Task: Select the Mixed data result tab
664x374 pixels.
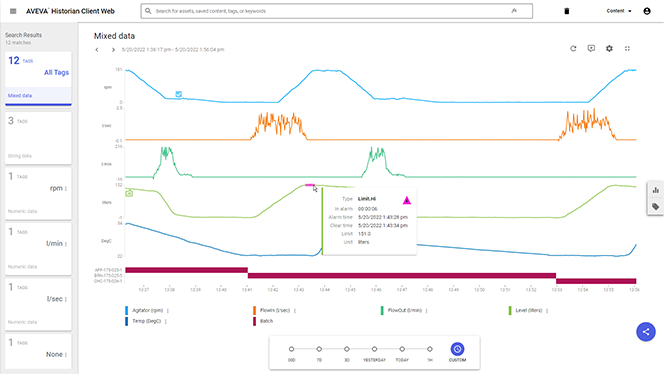Action: (38, 96)
